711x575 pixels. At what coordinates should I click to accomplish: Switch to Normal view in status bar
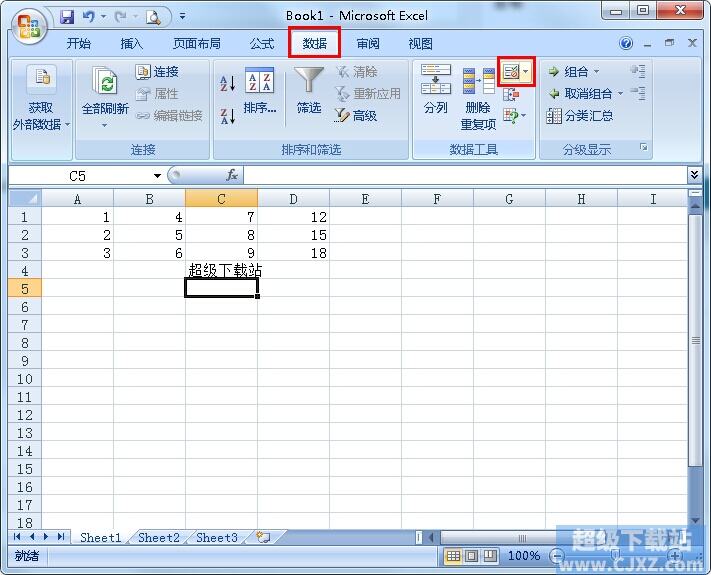pos(453,556)
